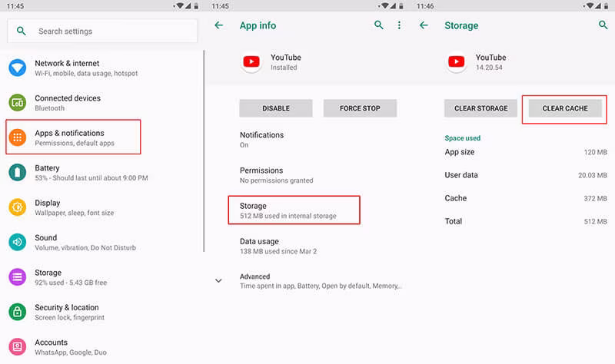Screen dimensions: 615x364
Task: Tap the Display brightness icon
Action: click(x=17, y=207)
